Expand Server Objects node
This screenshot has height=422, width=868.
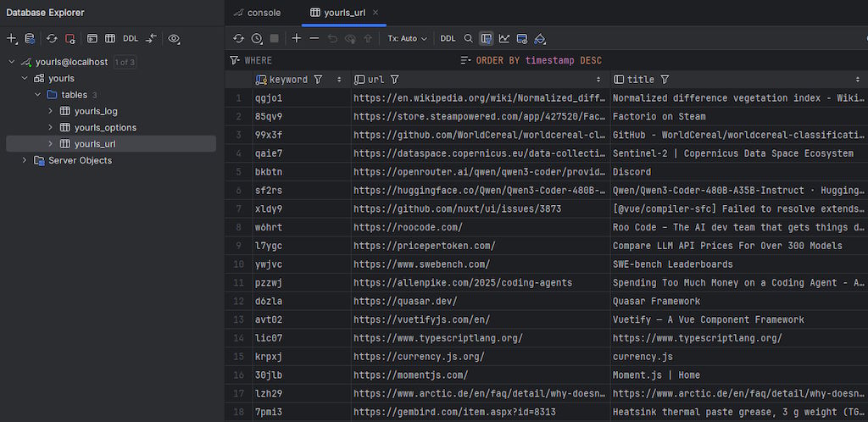[x=25, y=160]
